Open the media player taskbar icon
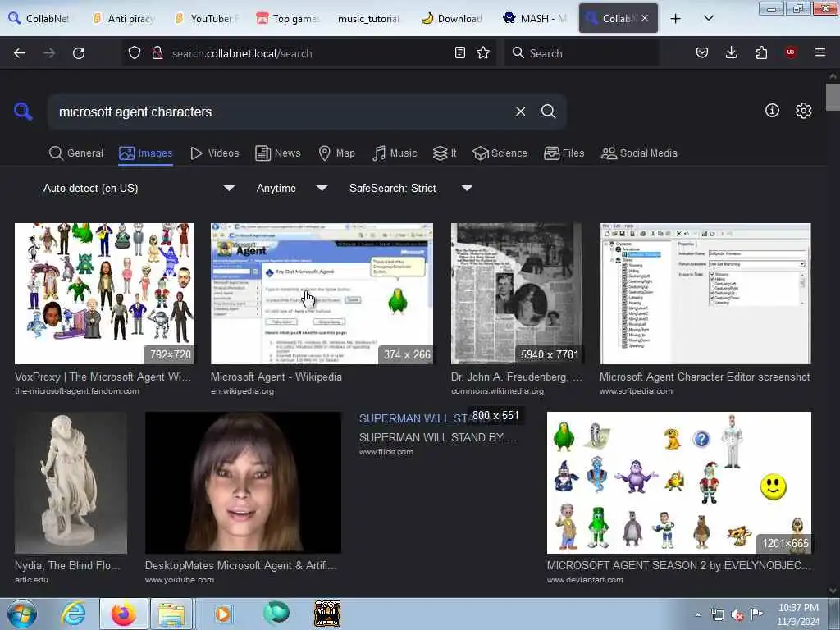 (x=223, y=614)
